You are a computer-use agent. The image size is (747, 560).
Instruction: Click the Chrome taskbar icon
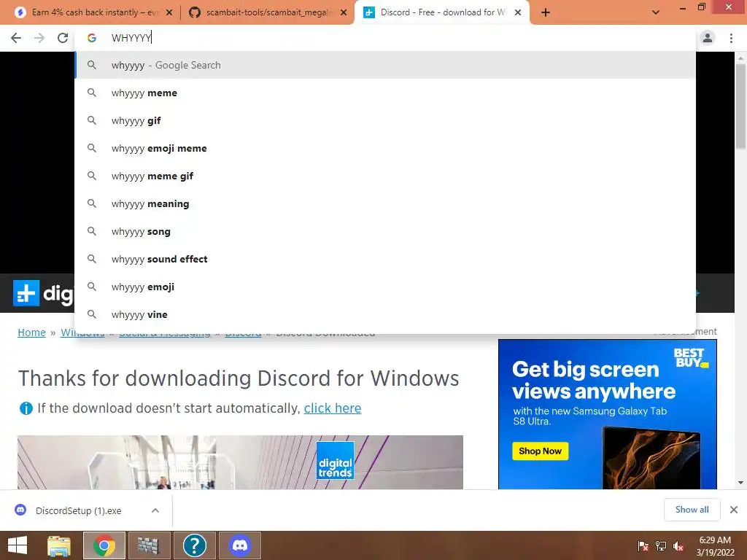click(104, 545)
